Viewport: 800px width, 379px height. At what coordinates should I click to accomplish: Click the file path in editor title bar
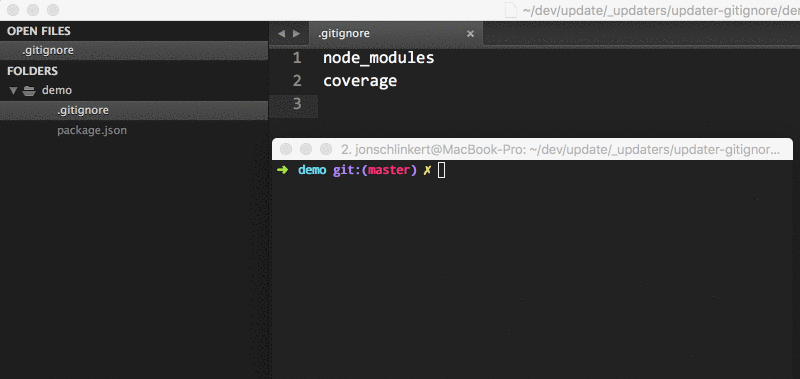pos(661,11)
